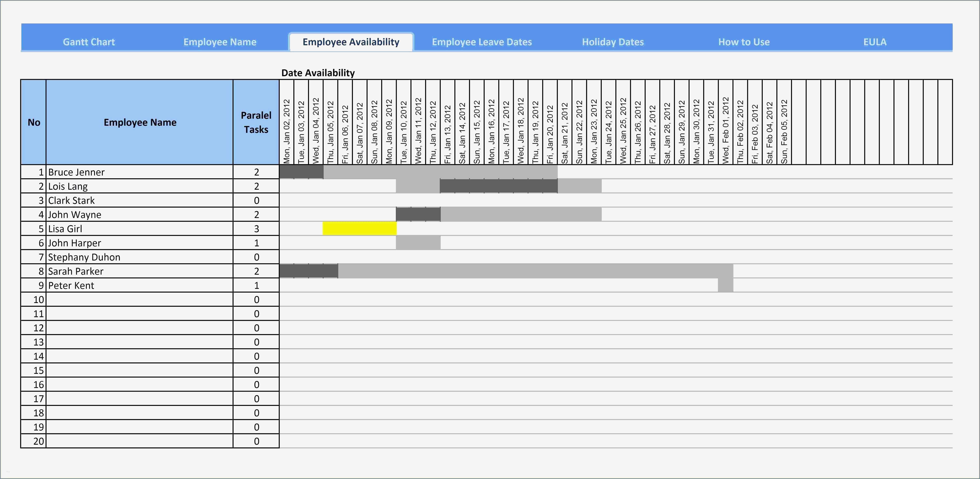
Task: Select Lisa Girl's yellow availability bar
Action: pyautogui.click(x=360, y=228)
